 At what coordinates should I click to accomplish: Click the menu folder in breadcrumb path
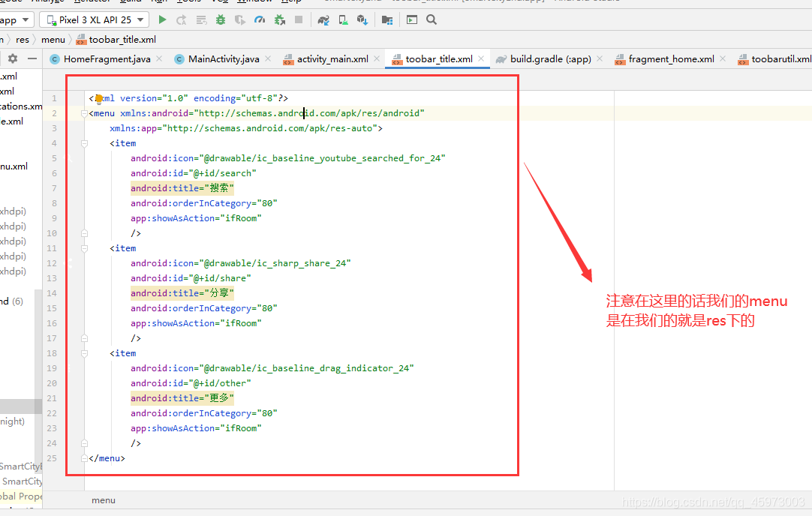click(x=53, y=40)
